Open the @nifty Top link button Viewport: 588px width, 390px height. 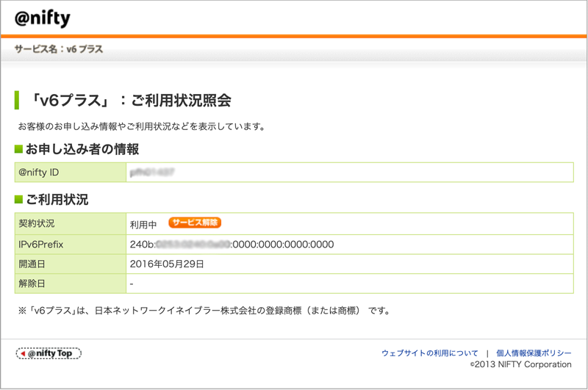tap(49, 353)
